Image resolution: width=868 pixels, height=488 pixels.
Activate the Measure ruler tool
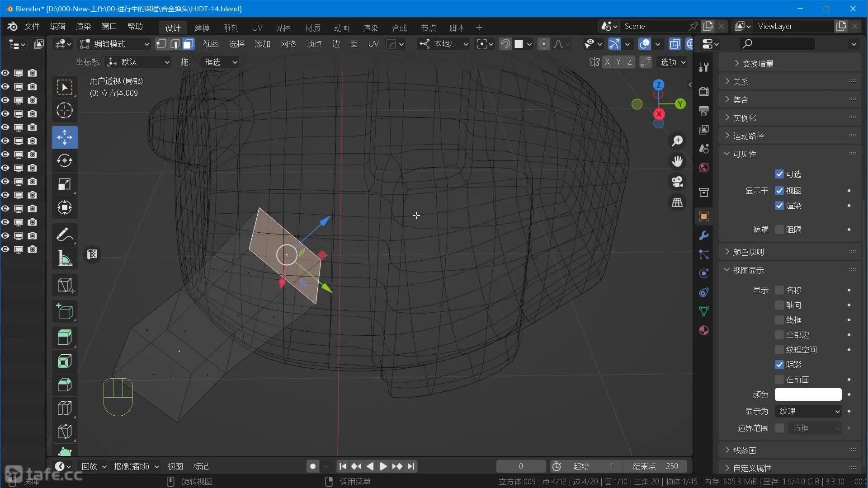pos(65,258)
